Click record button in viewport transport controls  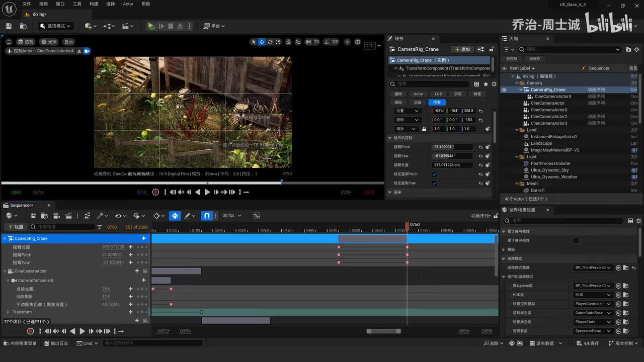pos(155,192)
